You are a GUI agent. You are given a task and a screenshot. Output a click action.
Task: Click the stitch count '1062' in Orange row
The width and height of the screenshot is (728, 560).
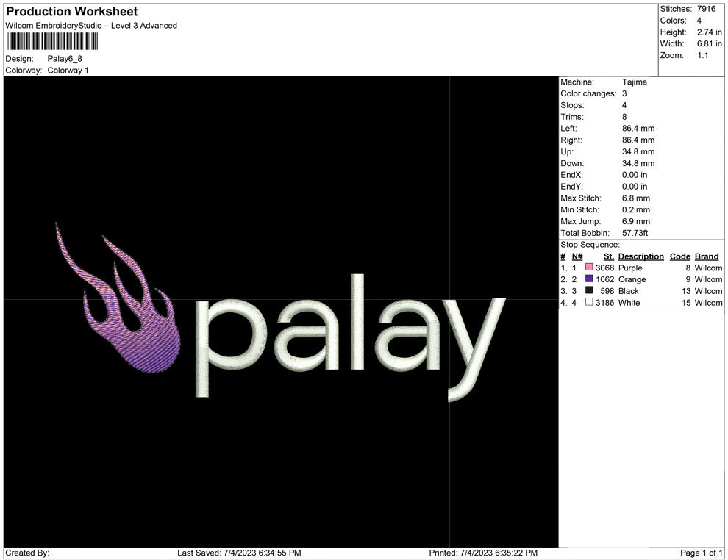point(604,279)
